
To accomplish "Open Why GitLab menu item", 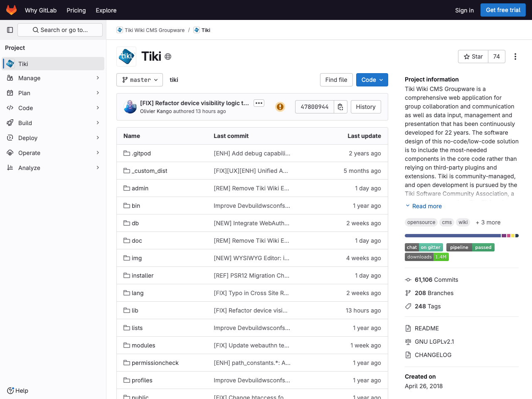I will coord(41,10).
